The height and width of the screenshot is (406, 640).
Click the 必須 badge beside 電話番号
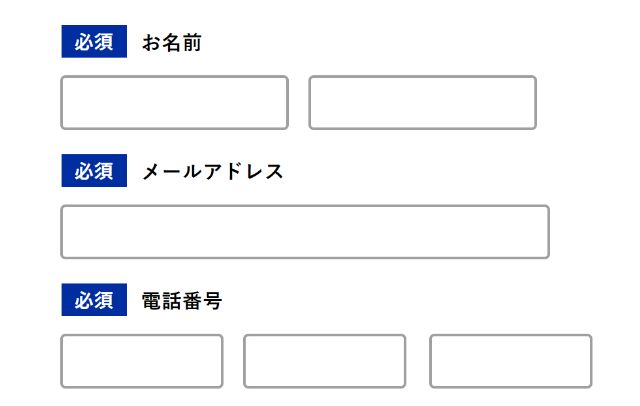pos(94,300)
